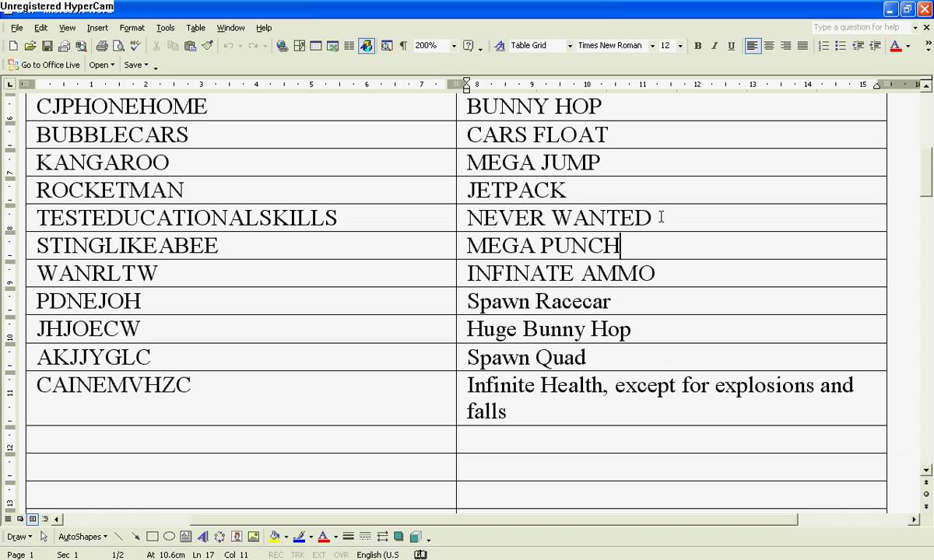Click the Insert Table icon
934x560 pixels.
[315, 46]
